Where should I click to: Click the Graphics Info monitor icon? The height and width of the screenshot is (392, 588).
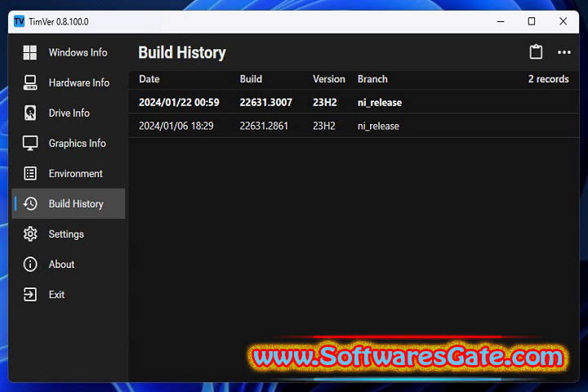pos(30,143)
